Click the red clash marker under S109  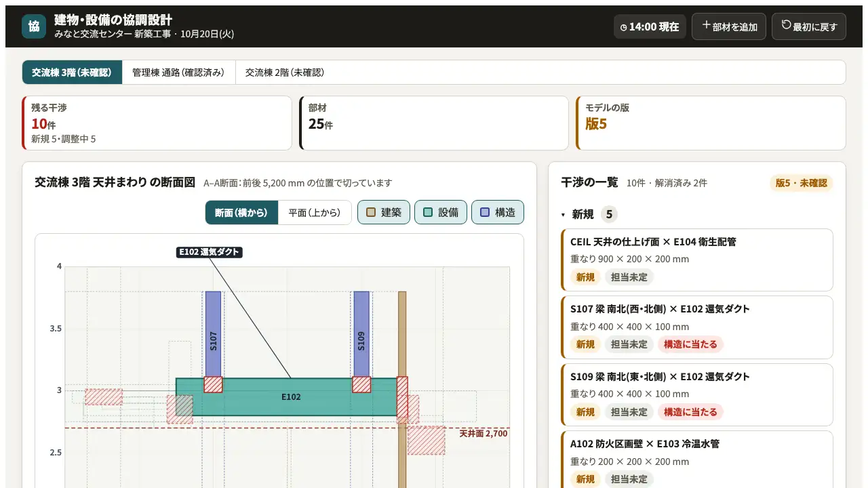click(x=361, y=384)
